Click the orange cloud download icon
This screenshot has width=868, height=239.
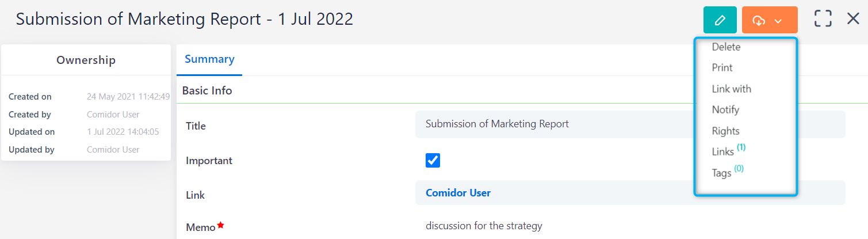pyautogui.click(x=759, y=21)
